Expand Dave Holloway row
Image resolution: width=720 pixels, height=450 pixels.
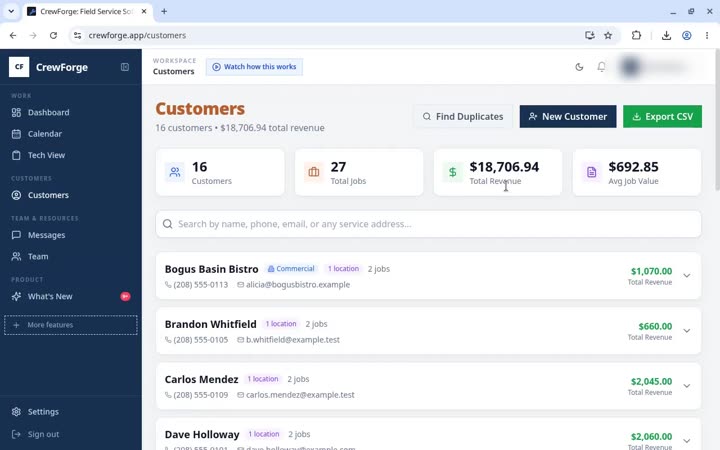coord(686,441)
